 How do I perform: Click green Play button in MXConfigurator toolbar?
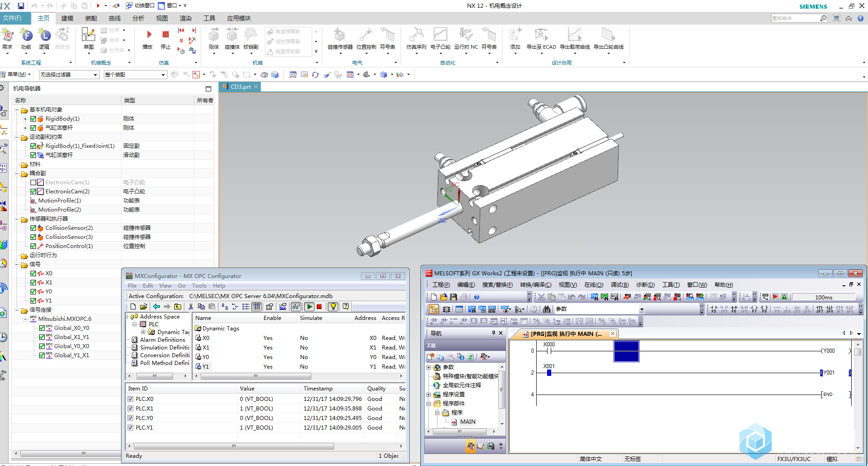pos(310,307)
